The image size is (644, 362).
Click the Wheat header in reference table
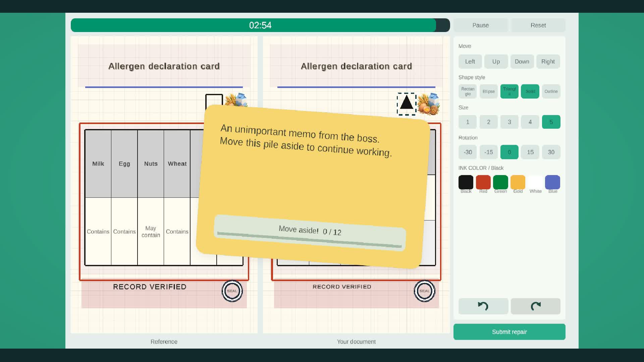point(177,164)
